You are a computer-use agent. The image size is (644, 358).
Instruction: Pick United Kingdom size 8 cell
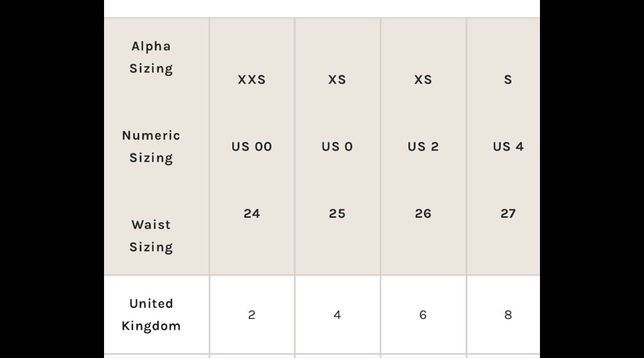[508, 315]
